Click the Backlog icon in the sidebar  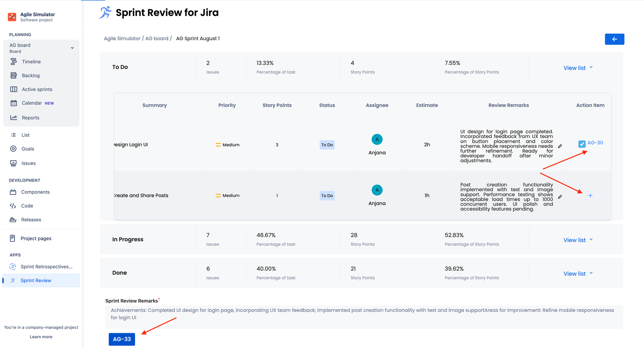coord(14,76)
